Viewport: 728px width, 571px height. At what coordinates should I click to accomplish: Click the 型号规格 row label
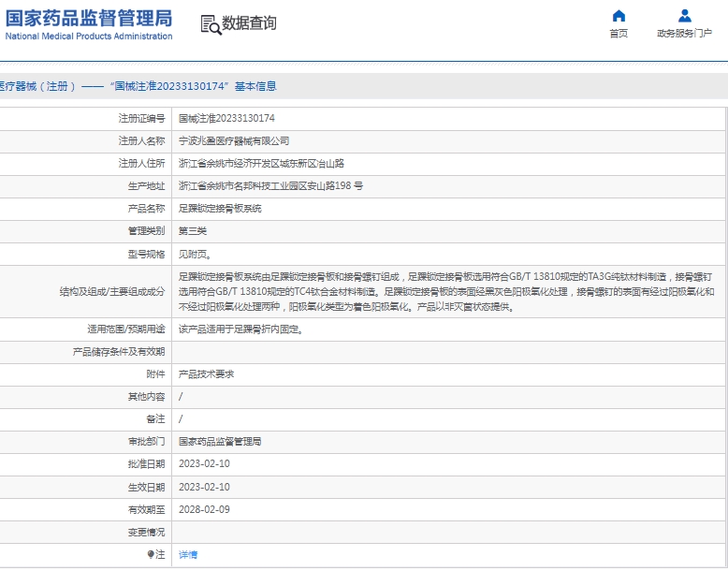(146, 254)
